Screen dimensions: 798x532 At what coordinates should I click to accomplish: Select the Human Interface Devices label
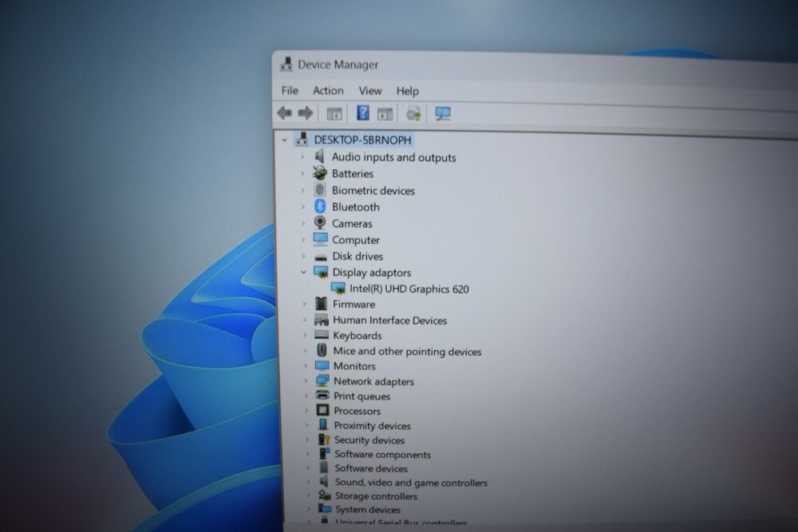(x=390, y=320)
